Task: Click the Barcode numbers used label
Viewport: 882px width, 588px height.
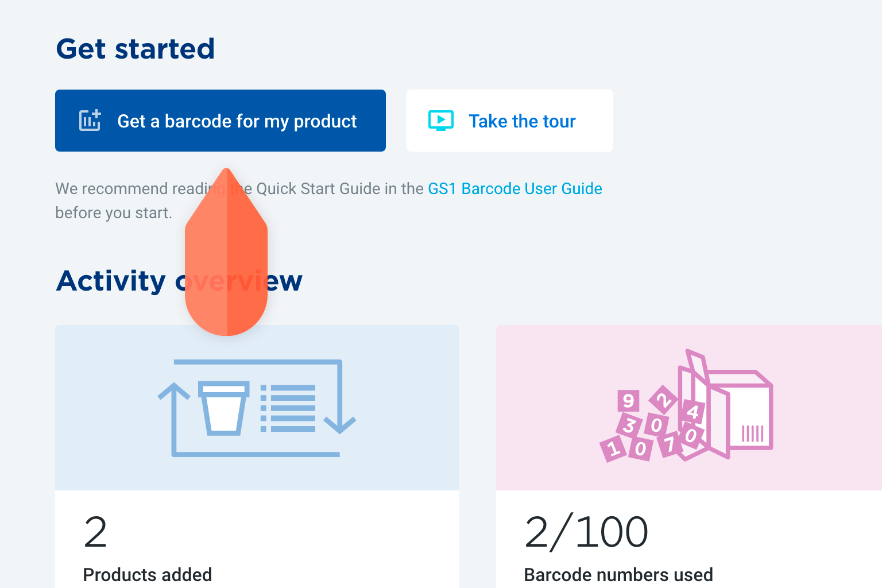Action: pos(618,575)
